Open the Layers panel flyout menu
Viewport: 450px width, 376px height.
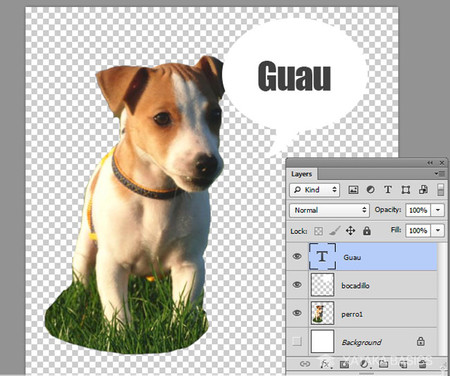pyautogui.click(x=440, y=173)
